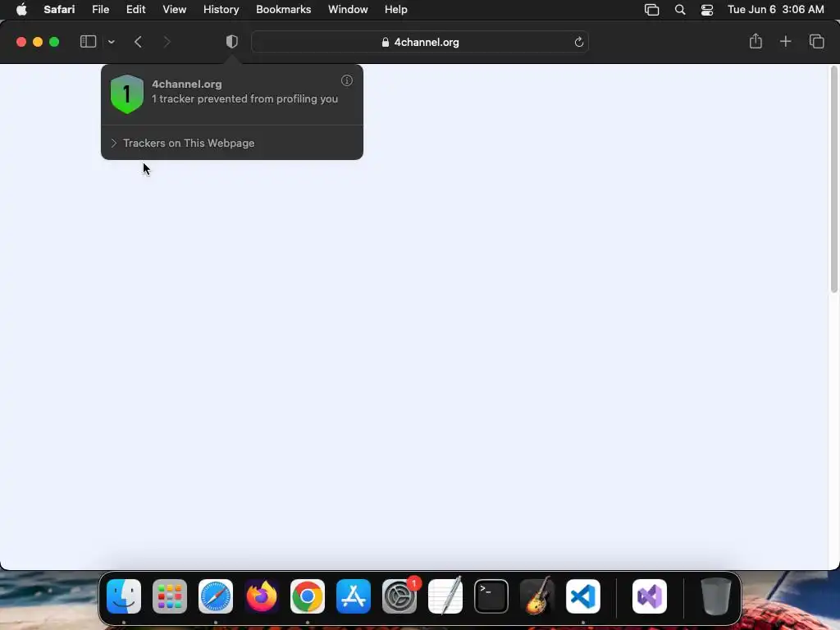Open Visual Studio purple icon in Dock
This screenshot has width=840, height=630.
point(650,596)
